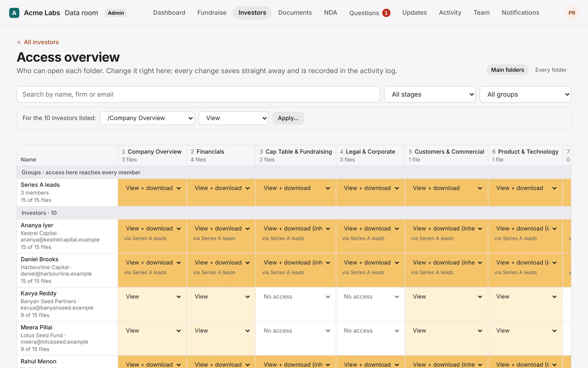Go to the Updates tab

coord(414,13)
